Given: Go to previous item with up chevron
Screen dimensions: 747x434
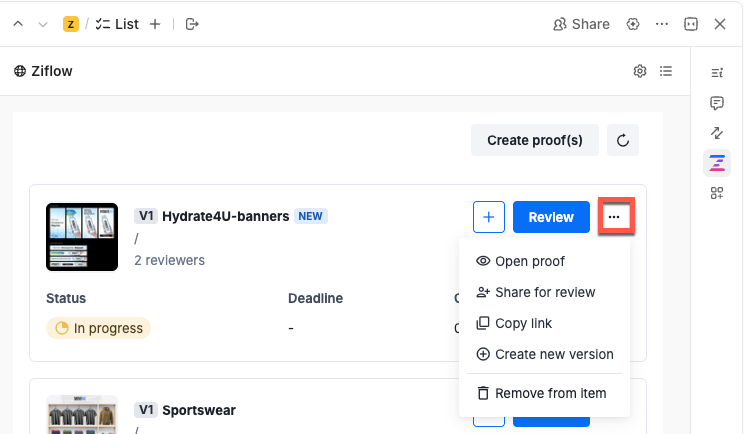Looking at the screenshot, I should point(18,24).
